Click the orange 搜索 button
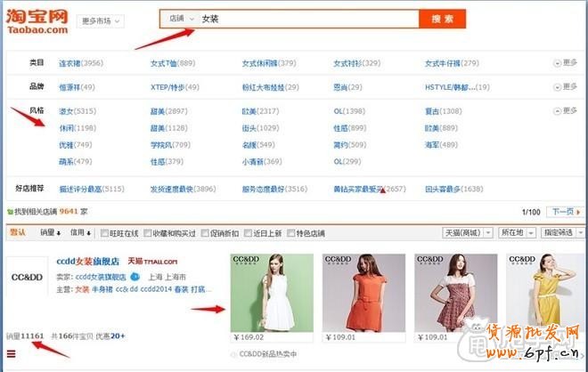This screenshot has height=372, width=588. tap(443, 19)
